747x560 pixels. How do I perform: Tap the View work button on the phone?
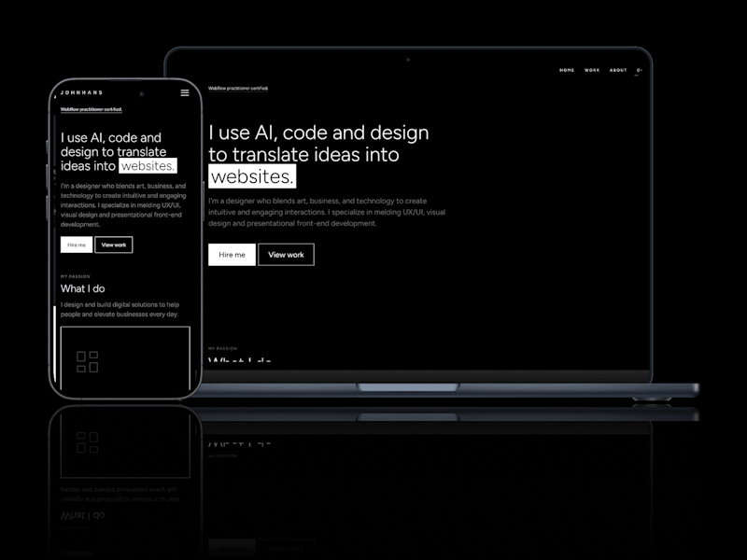[x=113, y=245]
